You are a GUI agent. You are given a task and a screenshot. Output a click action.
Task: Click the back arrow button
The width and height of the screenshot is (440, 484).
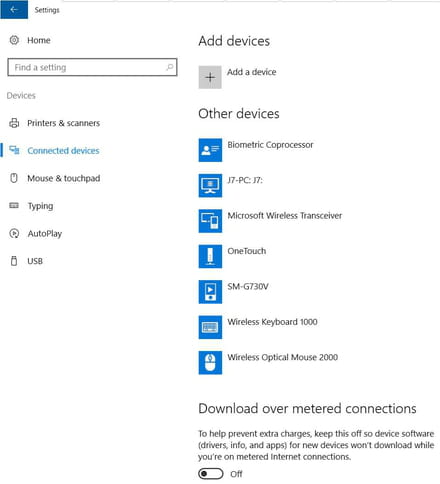coord(14,10)
